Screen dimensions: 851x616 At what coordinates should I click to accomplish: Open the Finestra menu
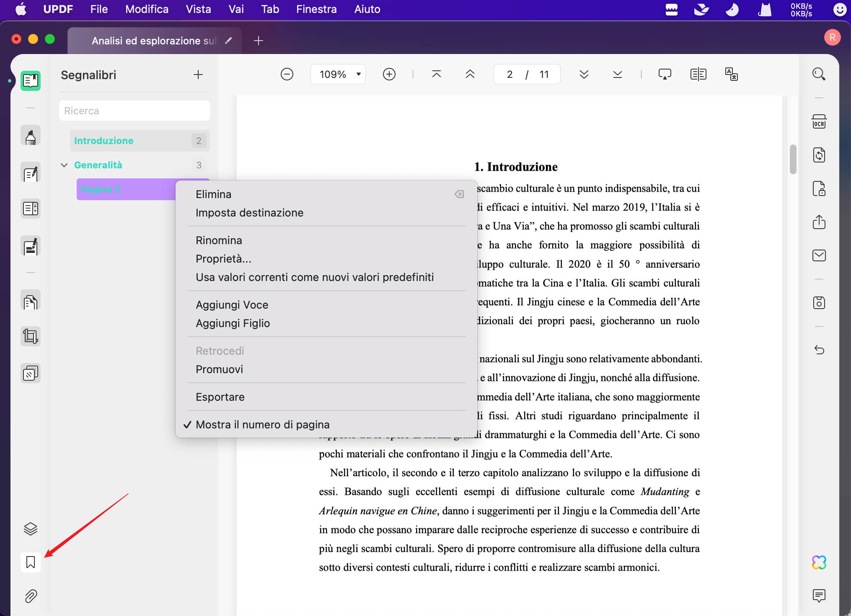(316, 9)
